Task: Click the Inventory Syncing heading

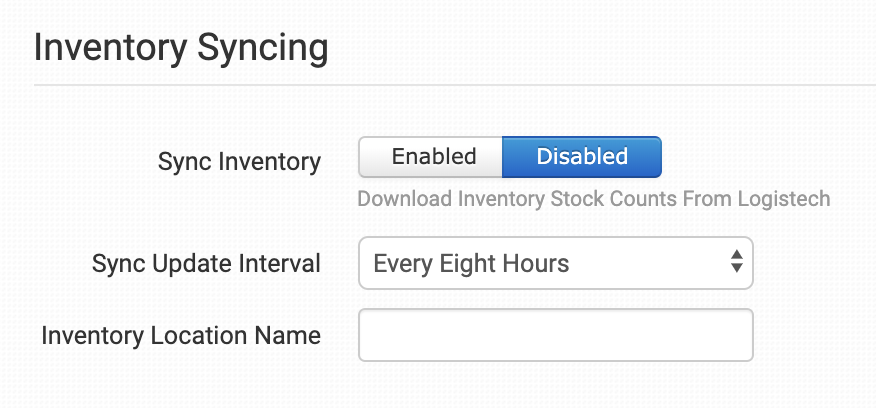Action: point(181,48)
